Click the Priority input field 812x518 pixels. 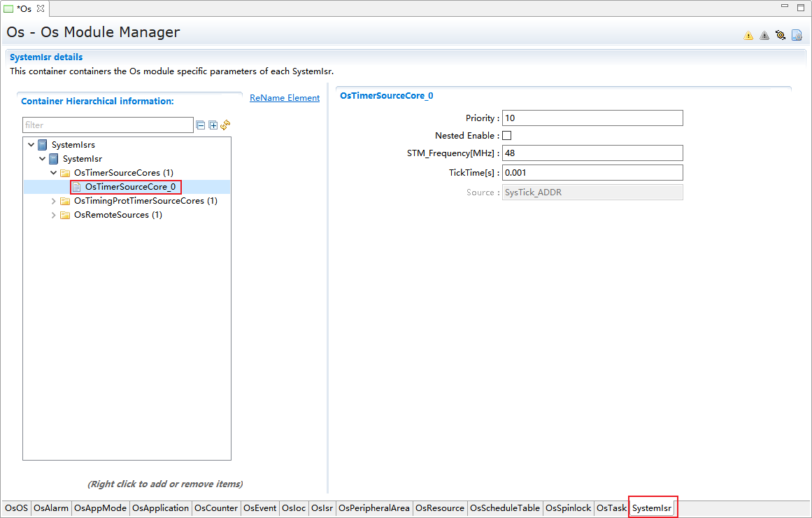pos(592,118)
